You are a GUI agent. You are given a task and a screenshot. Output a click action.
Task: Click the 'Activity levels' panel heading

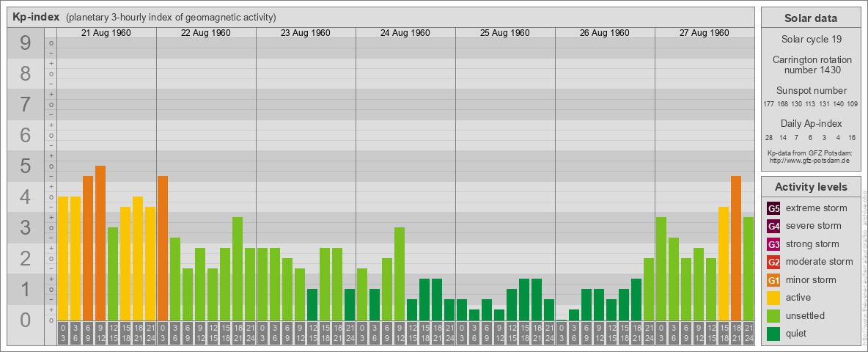point(811,187)
